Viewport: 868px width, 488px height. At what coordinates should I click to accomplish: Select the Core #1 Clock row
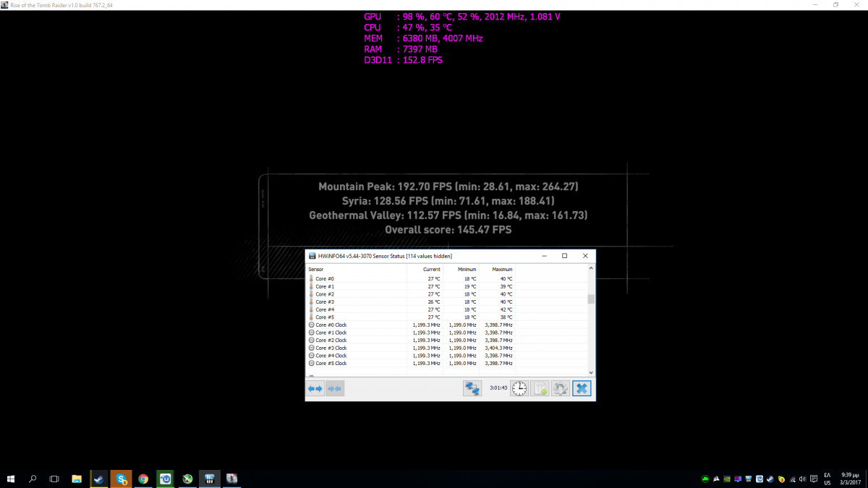point(446,333)
